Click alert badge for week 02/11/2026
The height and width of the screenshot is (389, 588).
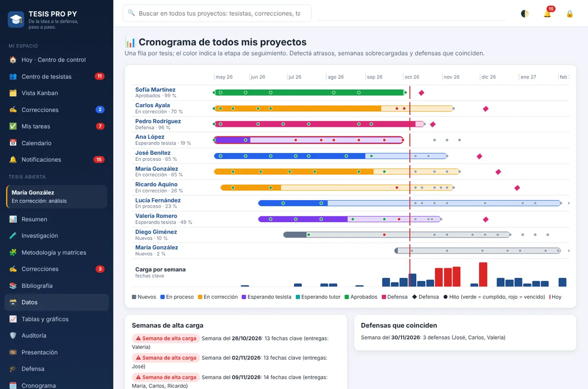(x=165, y=358)
